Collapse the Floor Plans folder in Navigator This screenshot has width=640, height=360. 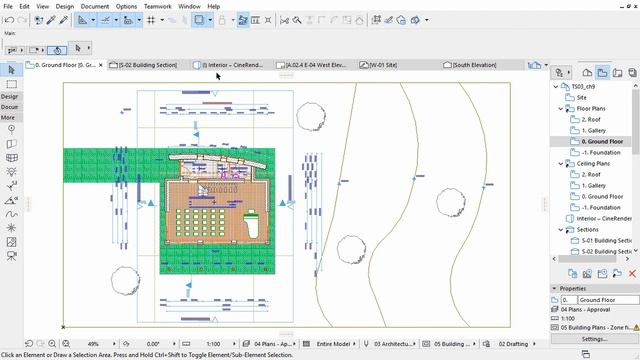tap(561, 109)
